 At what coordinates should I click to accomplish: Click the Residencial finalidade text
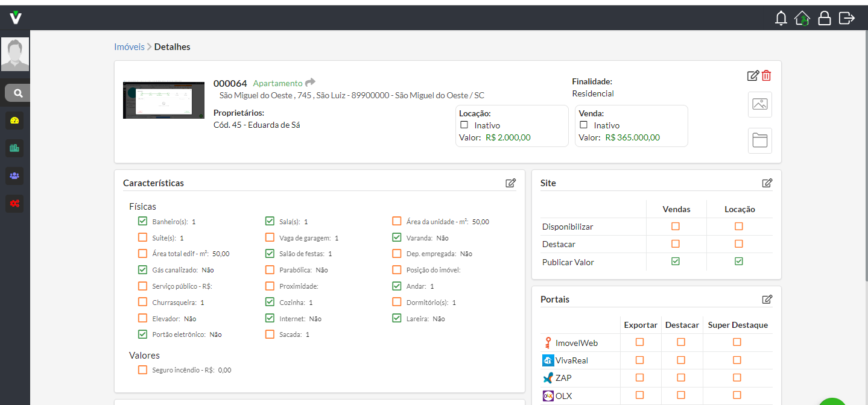(x=593, y=93)
